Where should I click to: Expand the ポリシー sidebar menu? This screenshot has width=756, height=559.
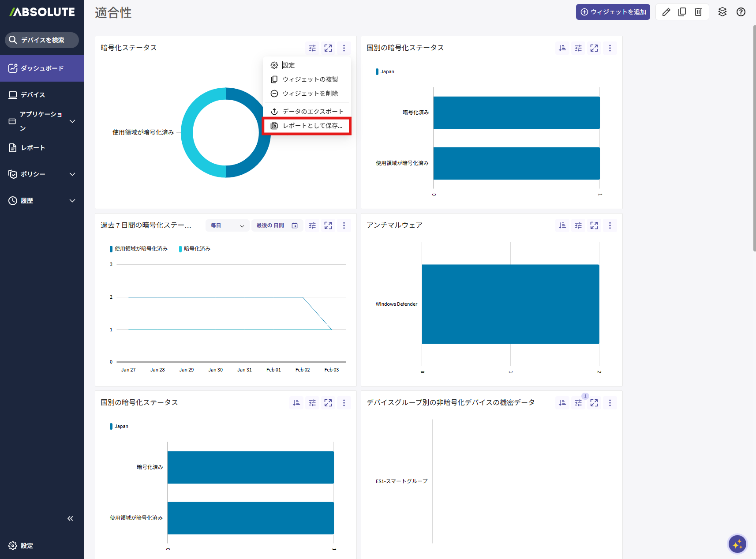[x=42, y=174]
